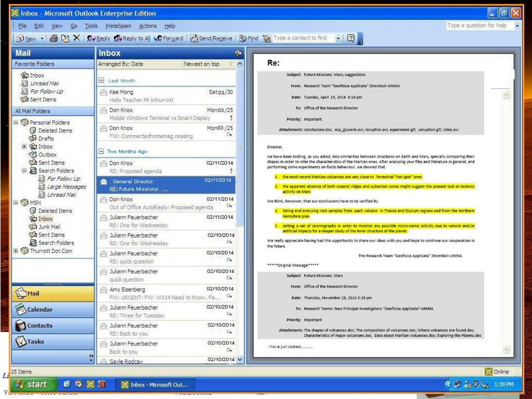Open the Actions menu
Image resolution: width=532 pixels, height=399 pixels.
click(148, 26)
